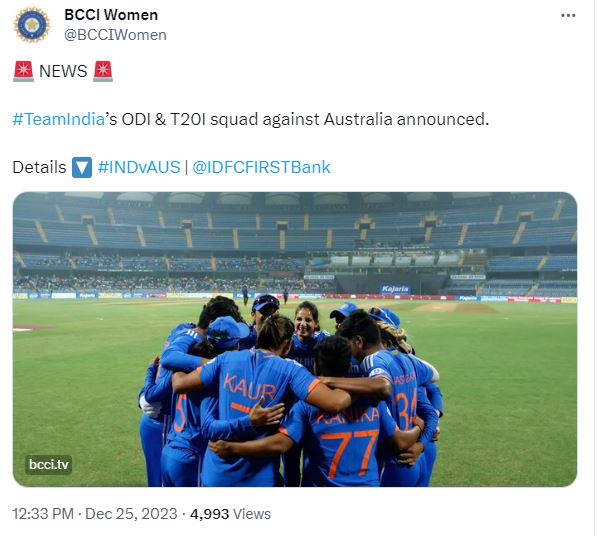The width and height of the screenshot is (601, 536).
Task: Click the KAUR jersey in photo
Action: [x=249, y=386]
